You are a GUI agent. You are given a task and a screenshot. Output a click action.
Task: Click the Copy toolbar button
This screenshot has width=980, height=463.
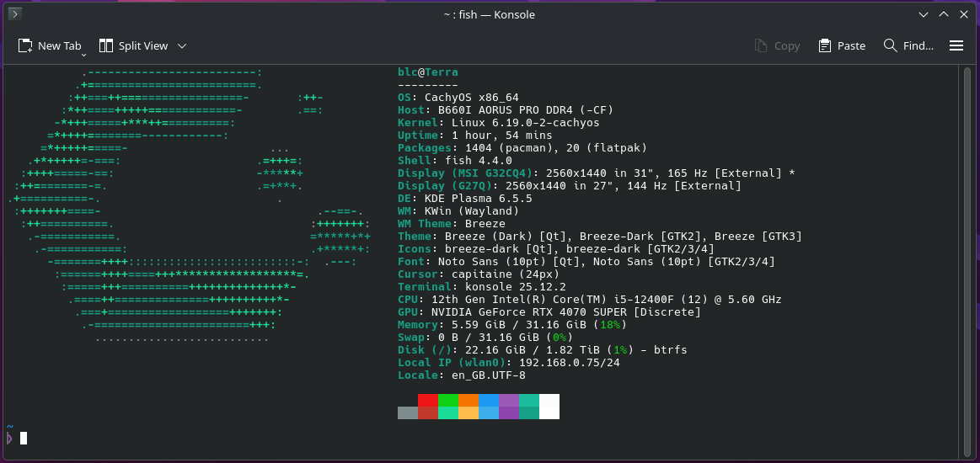pyautogui.click(x=778, y=45)
